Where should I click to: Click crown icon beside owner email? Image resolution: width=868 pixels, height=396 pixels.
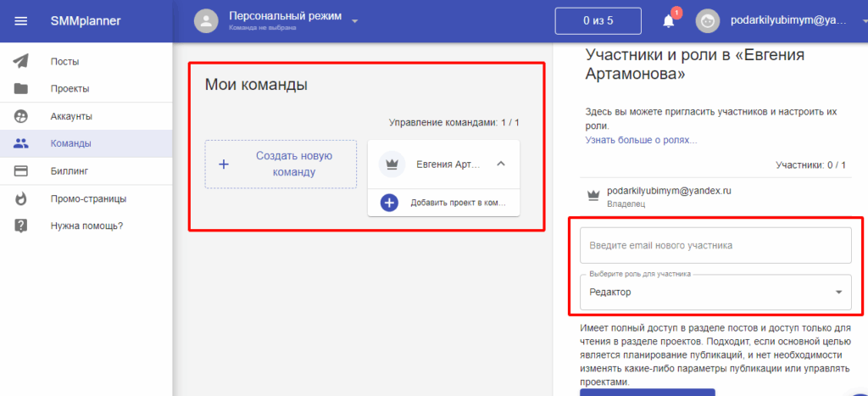click(593, 195)
